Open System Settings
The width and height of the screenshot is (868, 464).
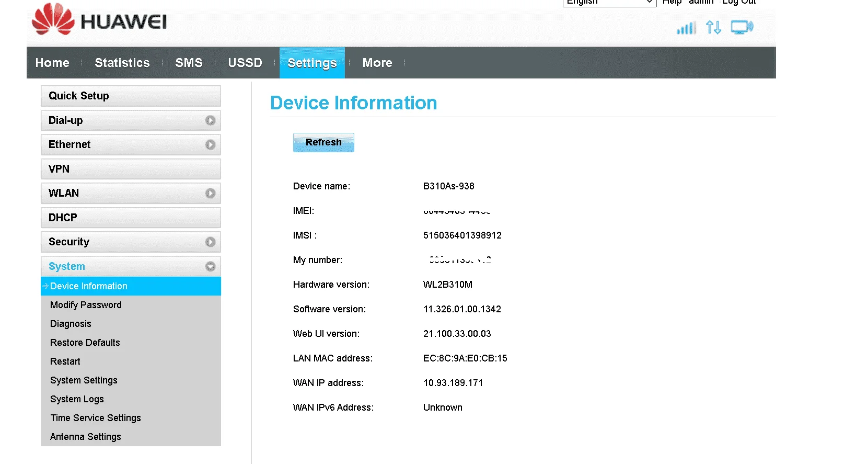click(84, 380)
